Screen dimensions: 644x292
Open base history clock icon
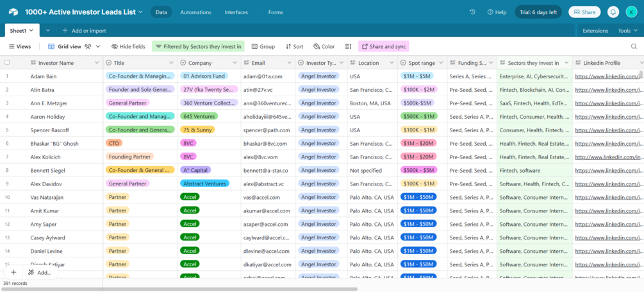click(472, 12)
